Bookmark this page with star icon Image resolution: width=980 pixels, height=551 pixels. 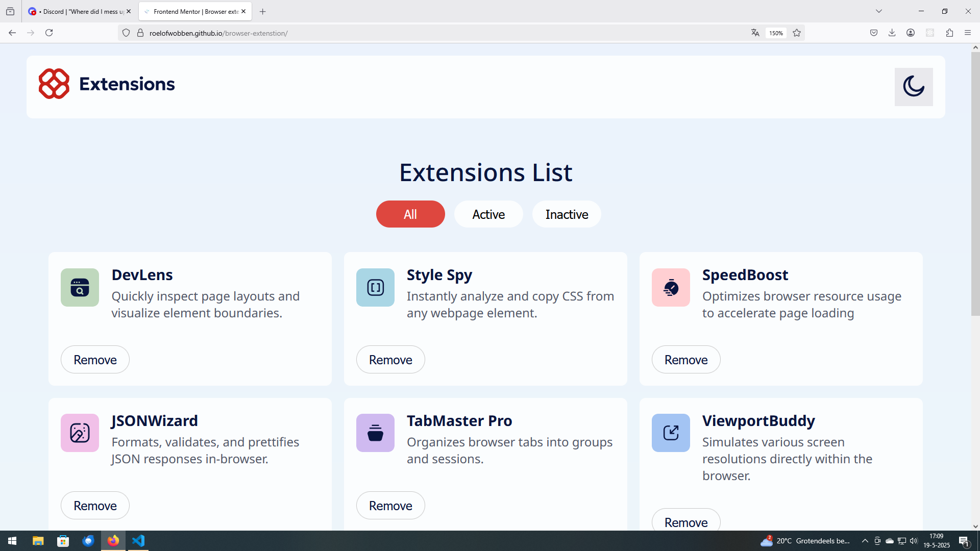click(797, 33)
